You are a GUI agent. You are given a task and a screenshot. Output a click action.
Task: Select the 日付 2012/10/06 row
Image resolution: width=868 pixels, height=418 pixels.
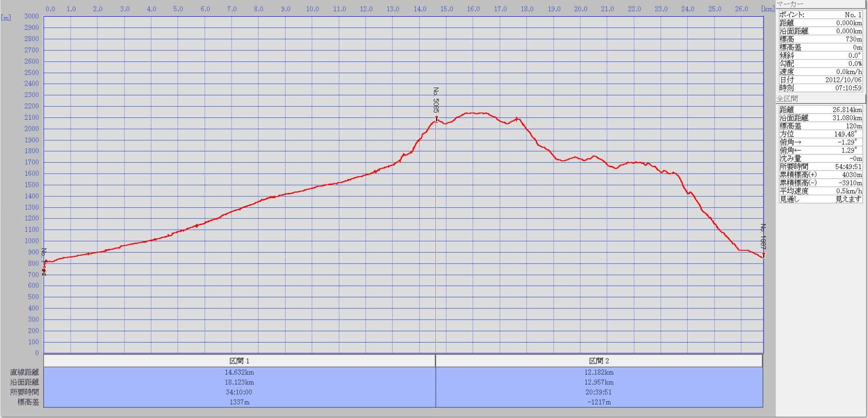coord(820,80)
